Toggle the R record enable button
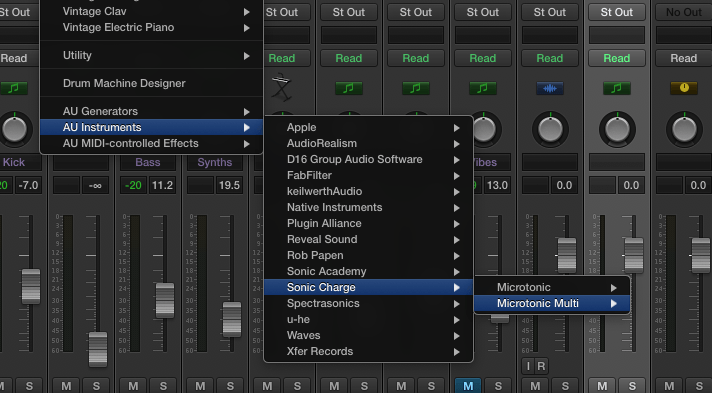Viewport: 712px width, 393px height. (541, 366)
